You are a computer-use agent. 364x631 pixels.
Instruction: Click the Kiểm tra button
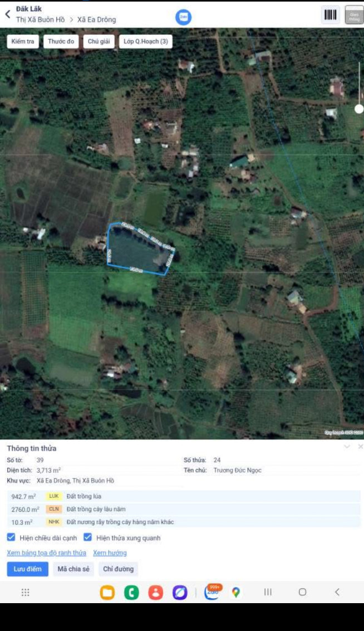[x=23, y=41]
